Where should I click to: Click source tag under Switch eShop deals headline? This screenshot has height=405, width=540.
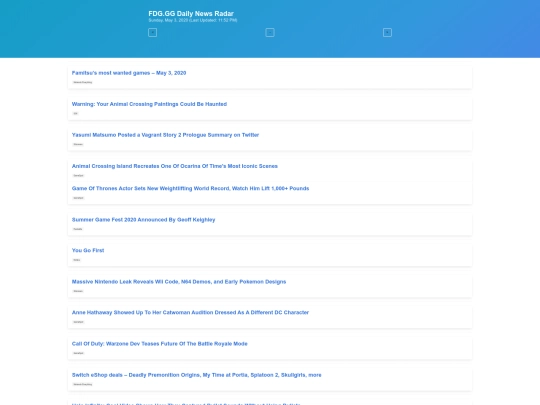pyautogui.click(x=83, y=384)
